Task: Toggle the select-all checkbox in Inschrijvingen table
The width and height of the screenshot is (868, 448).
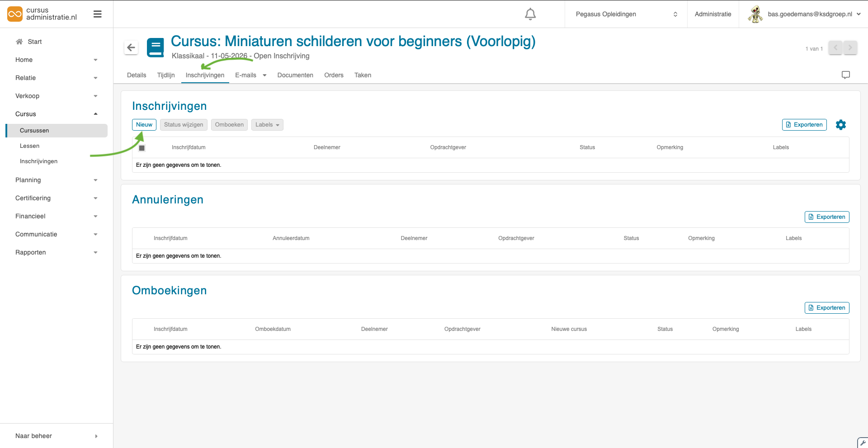Action: click(142, 148)
